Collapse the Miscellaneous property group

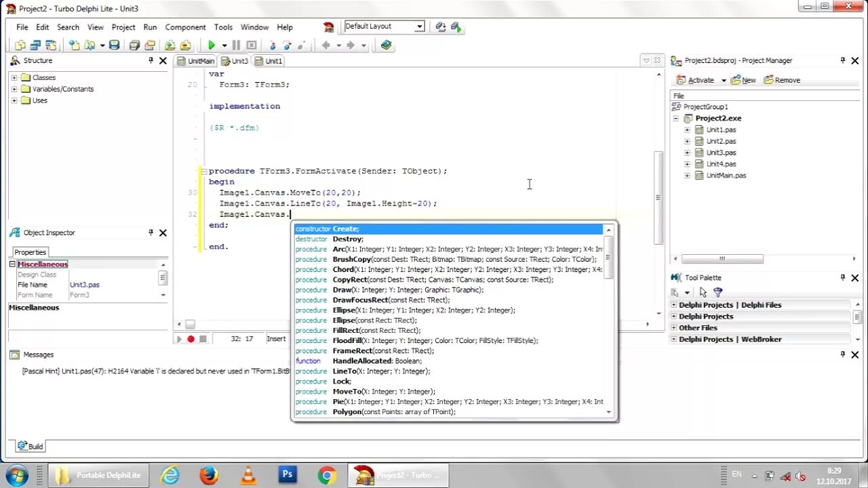click(x=12, y=264)
